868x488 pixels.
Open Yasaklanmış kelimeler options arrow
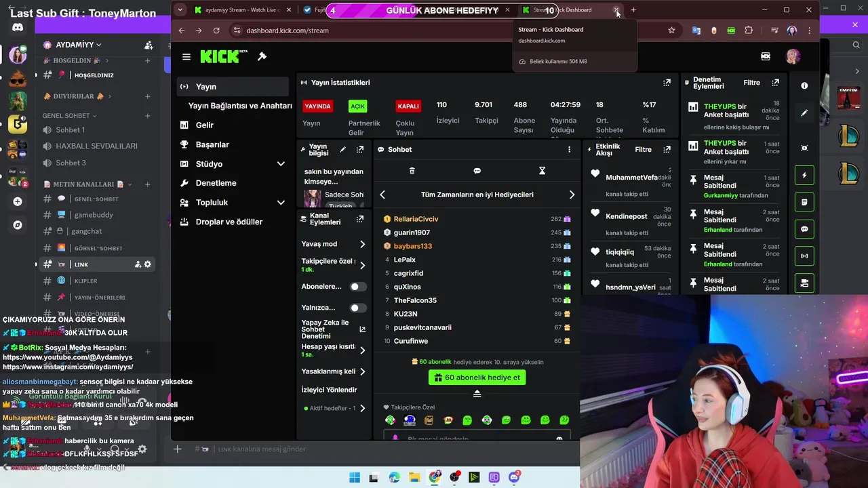coord(362,371)
